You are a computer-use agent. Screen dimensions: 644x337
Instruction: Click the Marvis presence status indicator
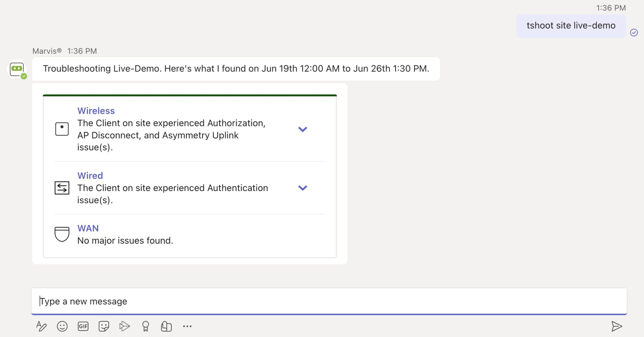click(24, 76)
